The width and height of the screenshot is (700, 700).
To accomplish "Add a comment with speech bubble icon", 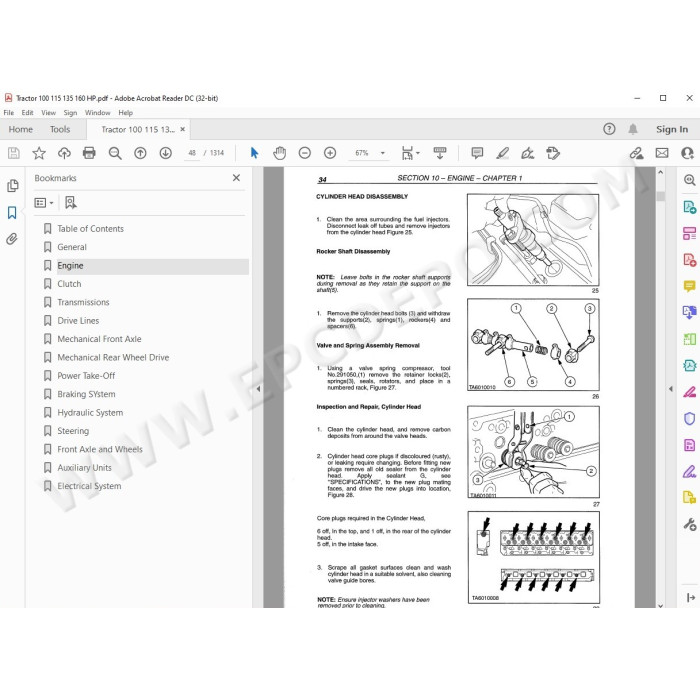I will (x=477, y=153).
